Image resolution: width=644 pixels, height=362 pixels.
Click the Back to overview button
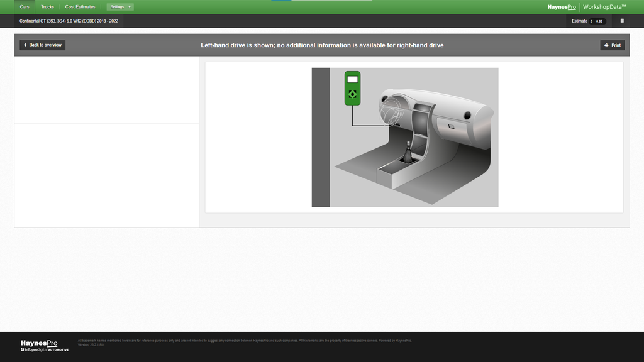43,45
